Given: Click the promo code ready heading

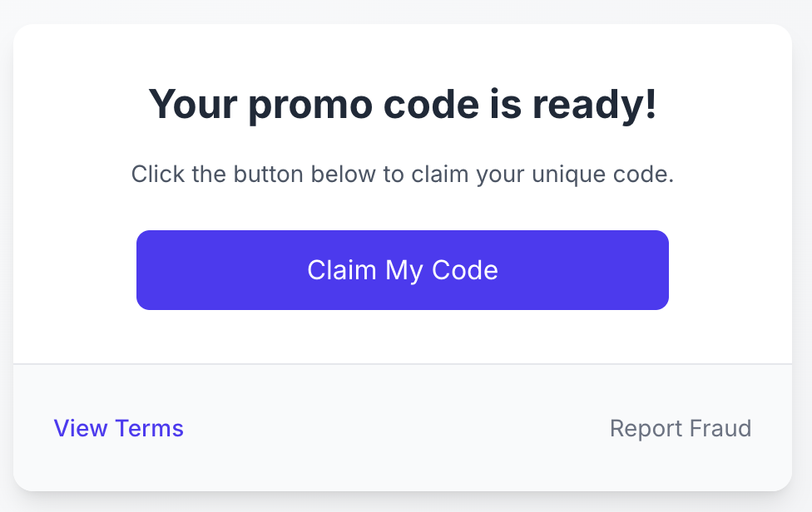Looking at the screenshot, I should pyautogui.click(x=403, y=105).
